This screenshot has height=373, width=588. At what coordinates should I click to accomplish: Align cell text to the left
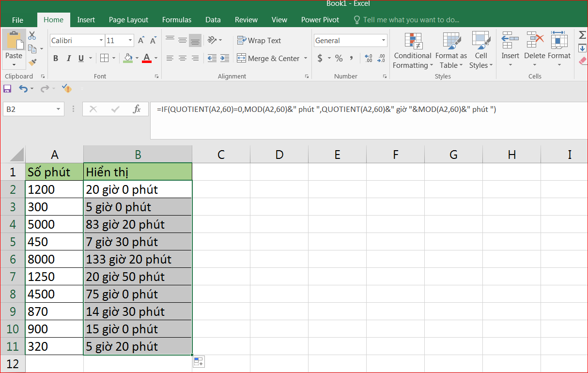click(x=170, y=58)
